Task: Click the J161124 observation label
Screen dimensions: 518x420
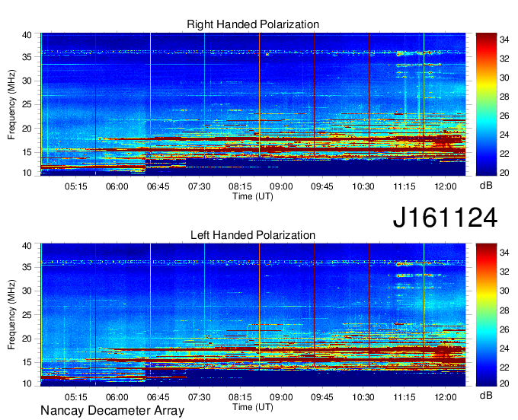Action: pos(445,217)
